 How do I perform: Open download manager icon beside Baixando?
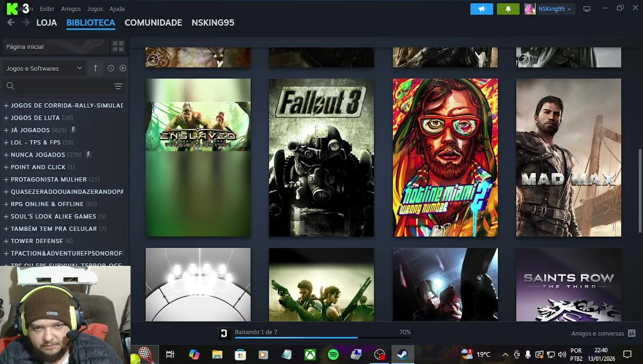tap(224, 333)
